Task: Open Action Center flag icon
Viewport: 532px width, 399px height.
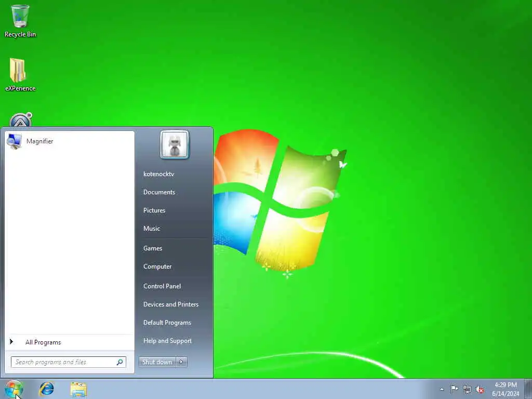Action: 454,389
